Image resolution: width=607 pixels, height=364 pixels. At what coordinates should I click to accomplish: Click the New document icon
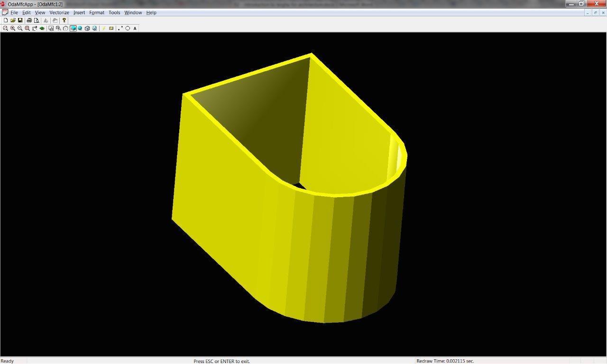(x=6, y=20)
